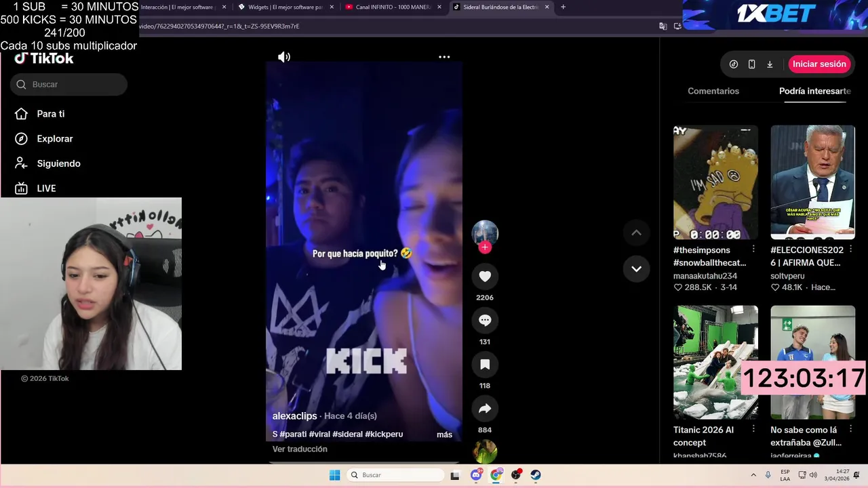Follow alexaclips via the red plus badge
This screenshot has width=868, height=488.
(x=485, y=247)
